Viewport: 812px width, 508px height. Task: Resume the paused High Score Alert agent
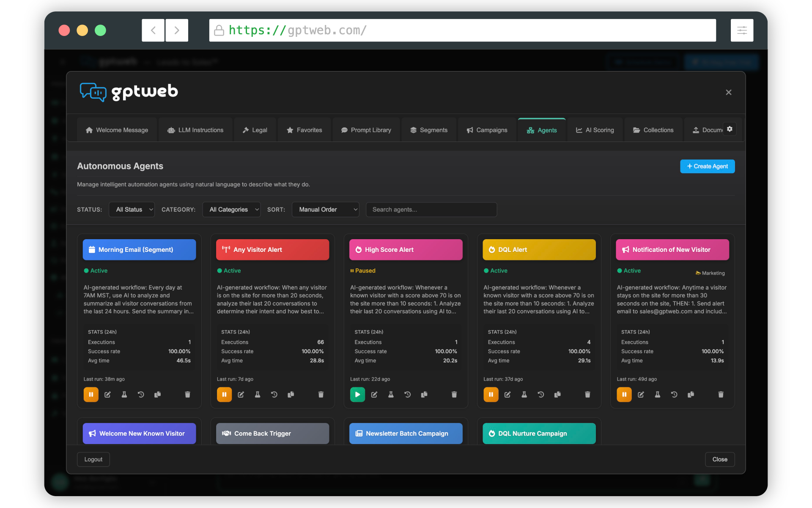coord(357,395)
